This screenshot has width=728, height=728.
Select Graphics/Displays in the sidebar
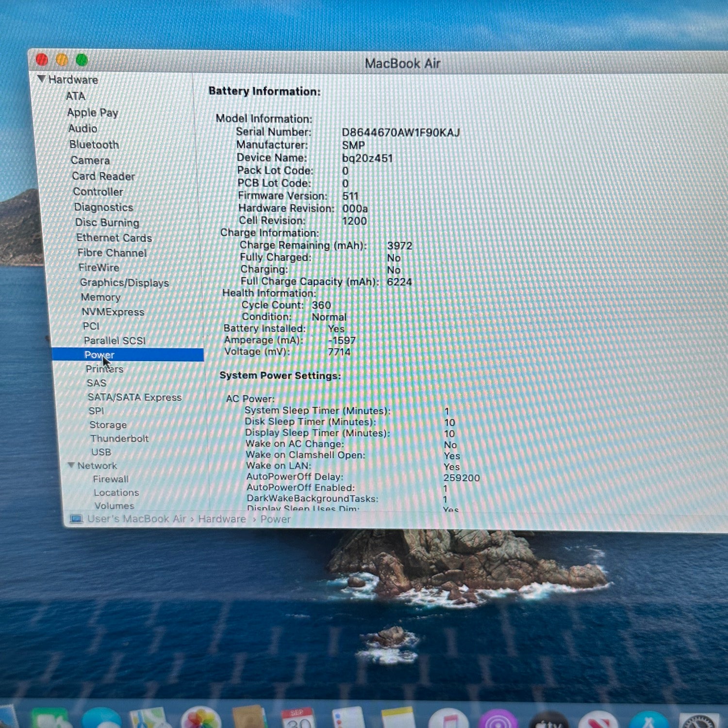[124, 282]
